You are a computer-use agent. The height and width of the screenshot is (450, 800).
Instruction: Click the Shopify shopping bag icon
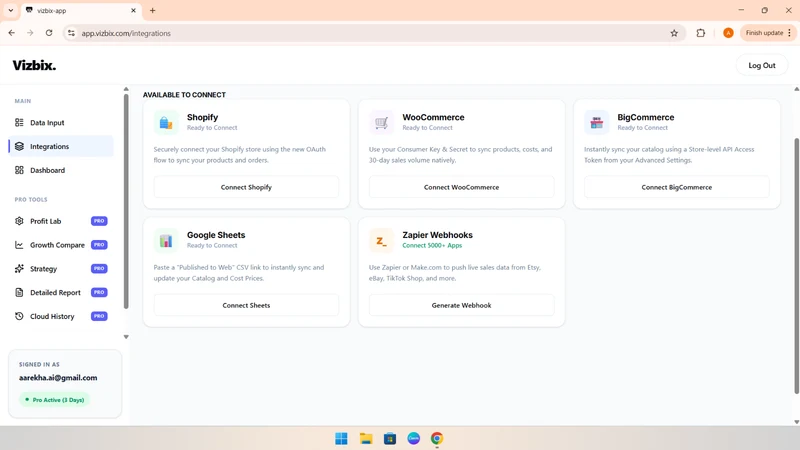point(166,122)
